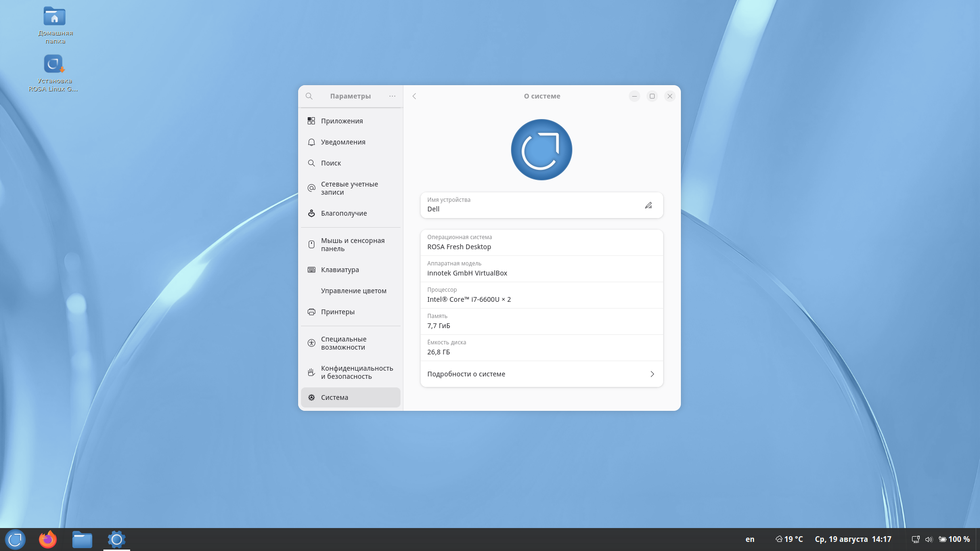Open Мышь и сенсорная панель settings
980x551 pixels.
coord(351,244)
